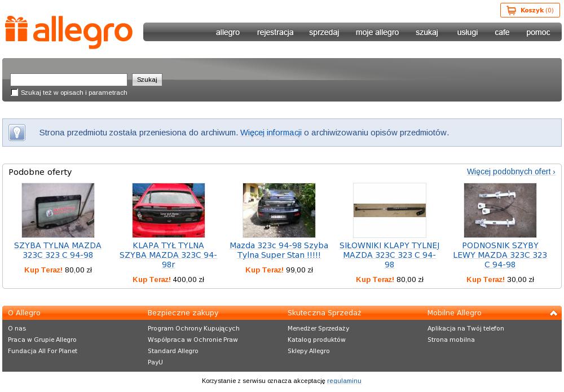Open red Mazda tailgate thumbnail
The image size is (564, 392).
tap(169, 210)
